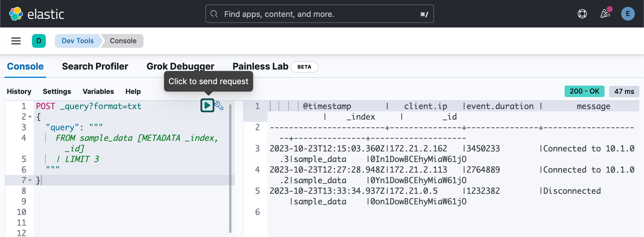
Task: Open the help lifebuoy icon menu
Action: tap(582, 14)
